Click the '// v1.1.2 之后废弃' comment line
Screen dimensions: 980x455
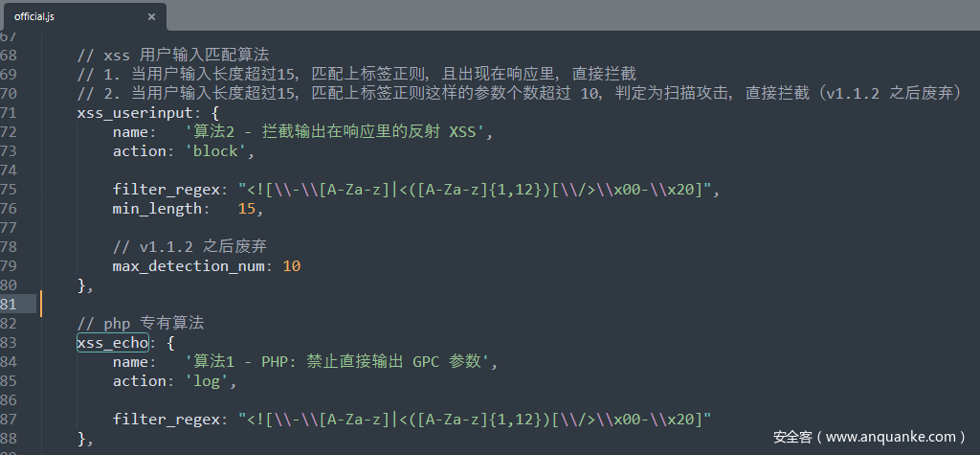[x=189, y=246]
